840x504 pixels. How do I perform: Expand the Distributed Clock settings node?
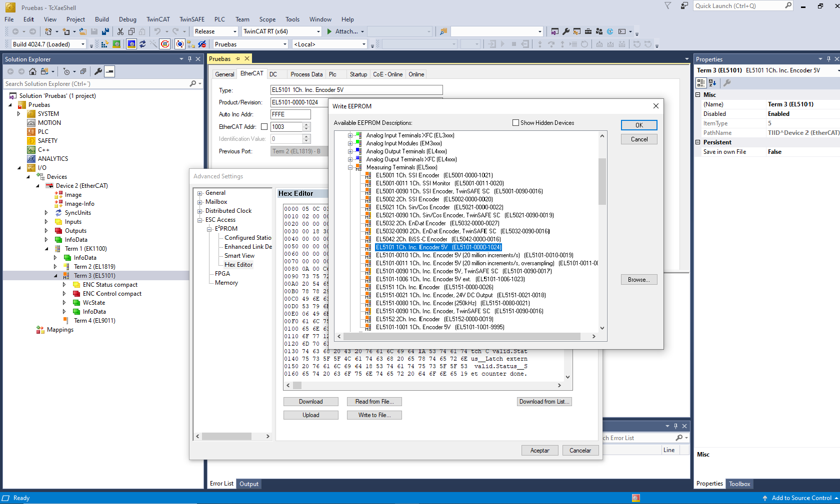click(x=199, y=211)
